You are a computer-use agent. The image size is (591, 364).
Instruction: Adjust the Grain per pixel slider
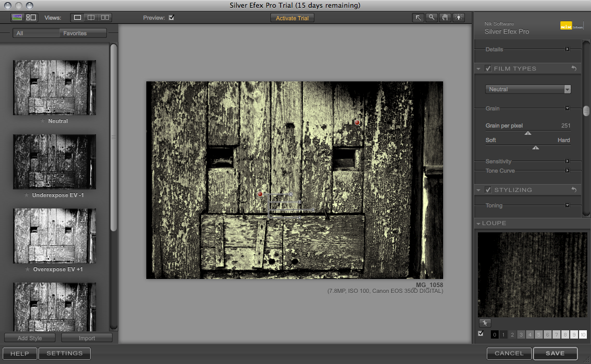(x=528, y=133)
